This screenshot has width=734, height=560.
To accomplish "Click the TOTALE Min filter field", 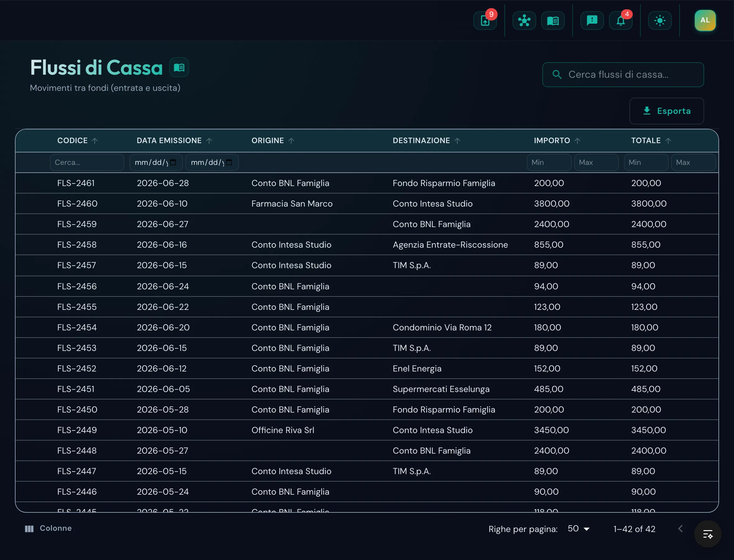I will (x=646, y=162).
